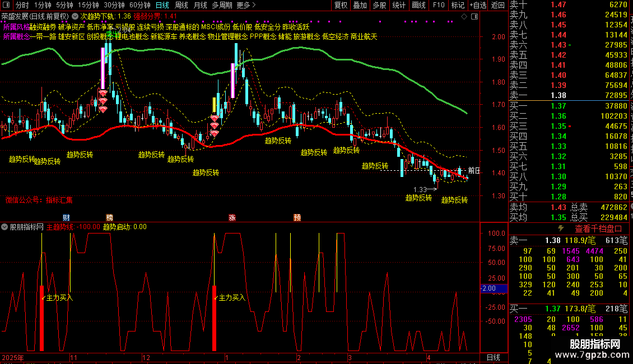Select the 周线 weekly period tab
The image size is (633, 364).
pyautogui.click(x=181, y=5)
